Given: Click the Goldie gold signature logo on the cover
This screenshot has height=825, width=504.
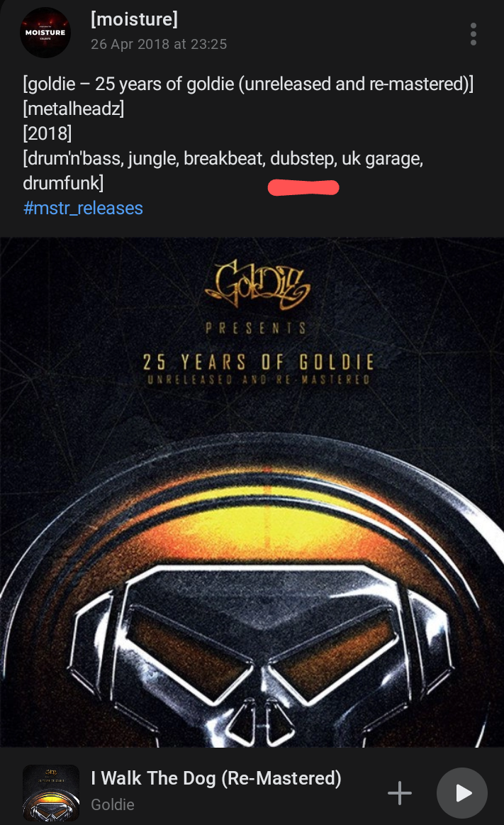Looking at the screenshot, I should pyautogui.click(x=257, y=286).
